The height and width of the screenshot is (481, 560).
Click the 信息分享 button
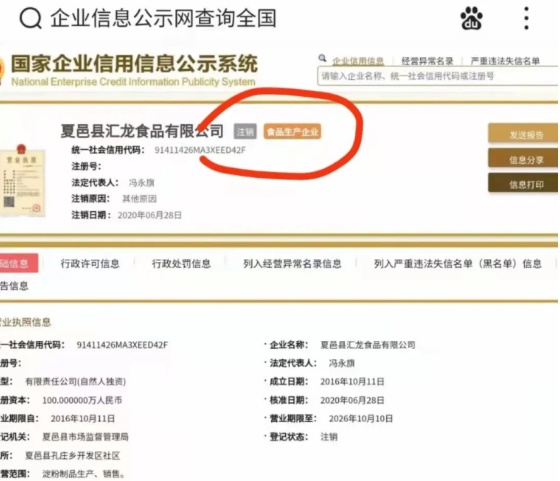coord(523,158)
